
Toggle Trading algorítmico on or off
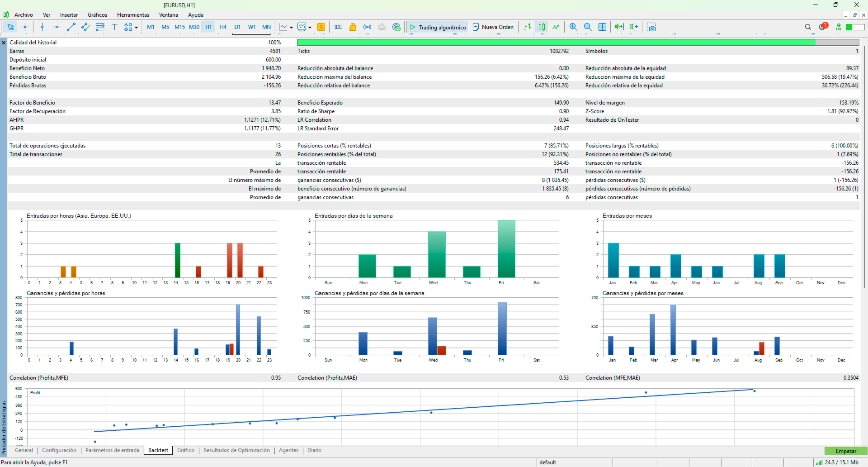point(438,27)
